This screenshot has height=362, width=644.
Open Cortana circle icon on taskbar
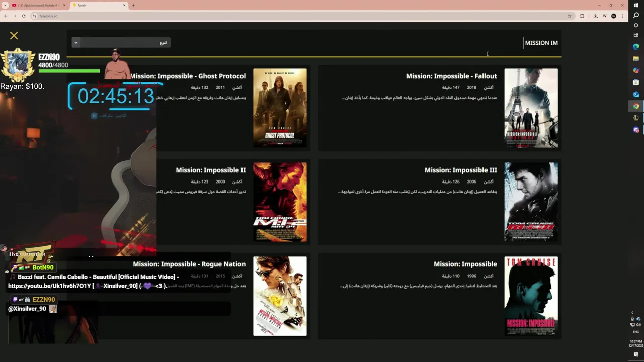tap(636, 25)
